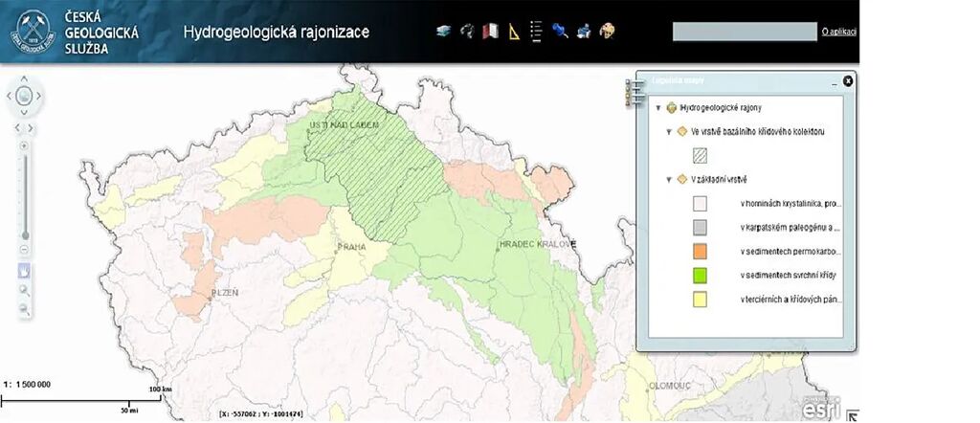980x423 pixels.
Task: Collapse Ve vrstvě bazálního křídového kolektoru group
Action: tap(669, 131)
